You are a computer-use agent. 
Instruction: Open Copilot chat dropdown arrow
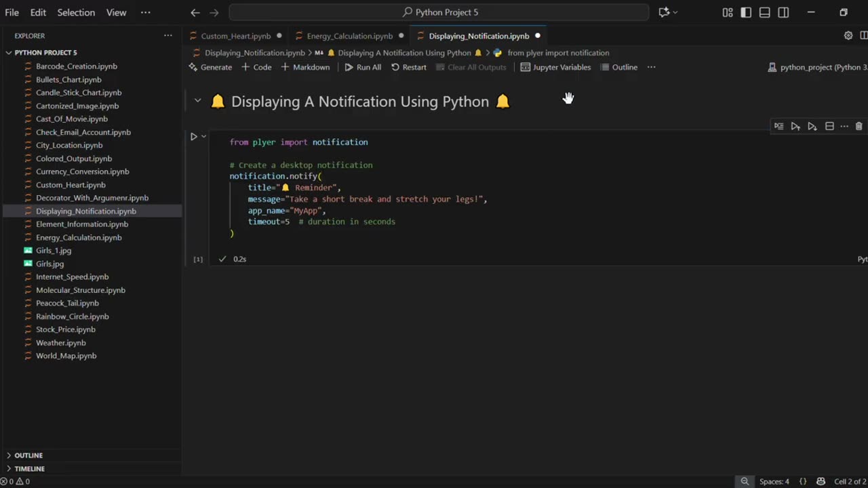point(675,12)
